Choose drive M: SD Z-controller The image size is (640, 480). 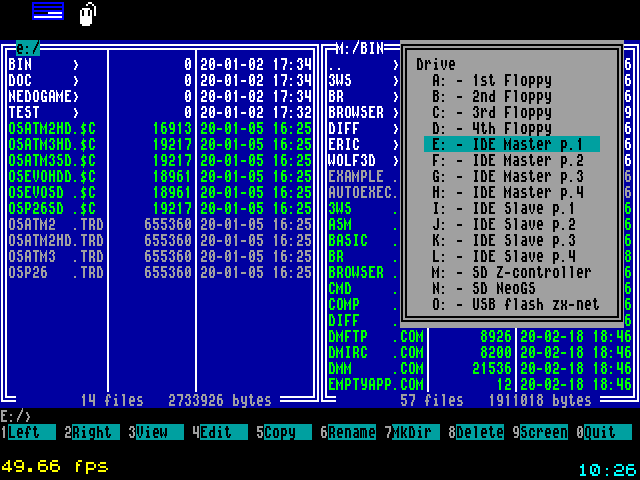(x=511, y=272)
